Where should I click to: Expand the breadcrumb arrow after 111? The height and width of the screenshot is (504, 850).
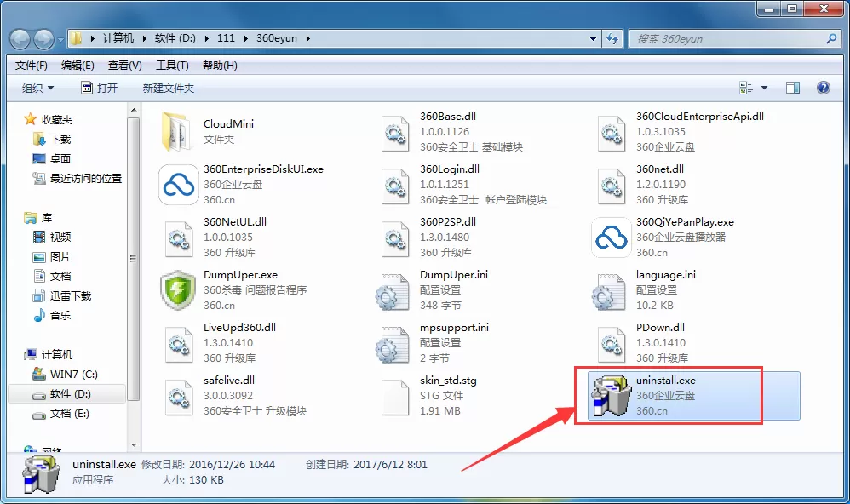tap(245, 38)
